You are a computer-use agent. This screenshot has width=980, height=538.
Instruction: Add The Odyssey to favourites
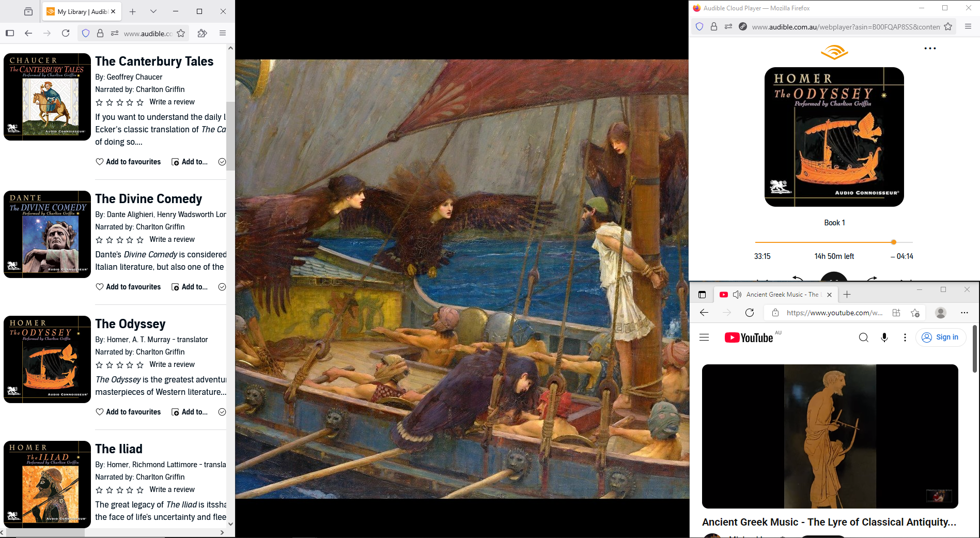click(128, 412)
